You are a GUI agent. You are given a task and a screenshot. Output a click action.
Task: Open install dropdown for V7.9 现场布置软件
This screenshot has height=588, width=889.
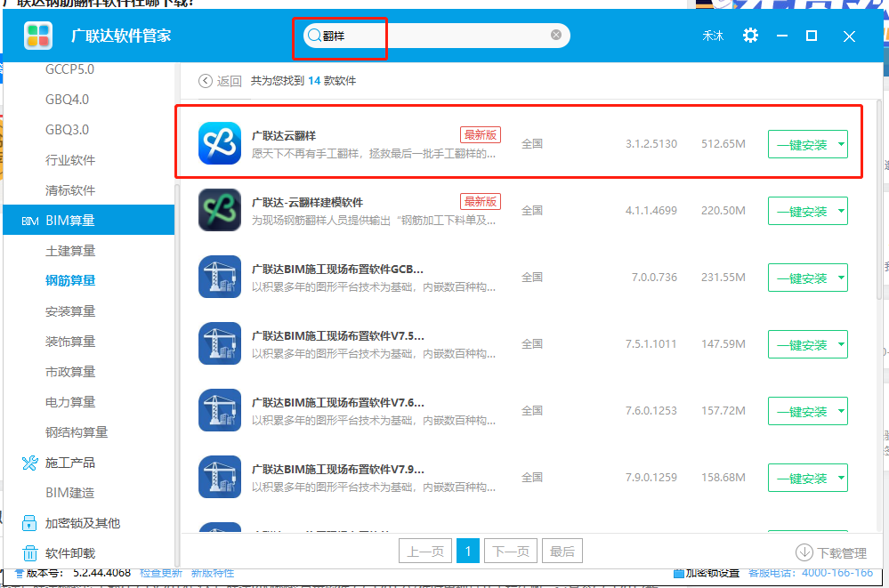(841, 478)
